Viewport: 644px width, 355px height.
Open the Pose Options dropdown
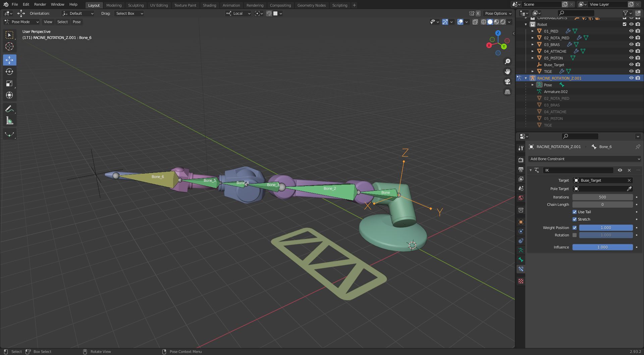click(498, 13)
